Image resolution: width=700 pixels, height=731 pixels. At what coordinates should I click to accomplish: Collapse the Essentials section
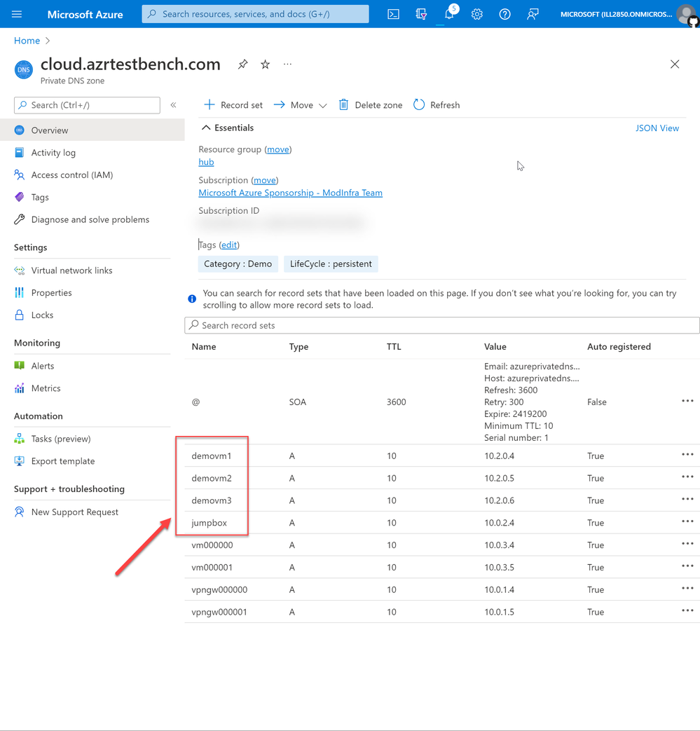(x=228, y=128)
